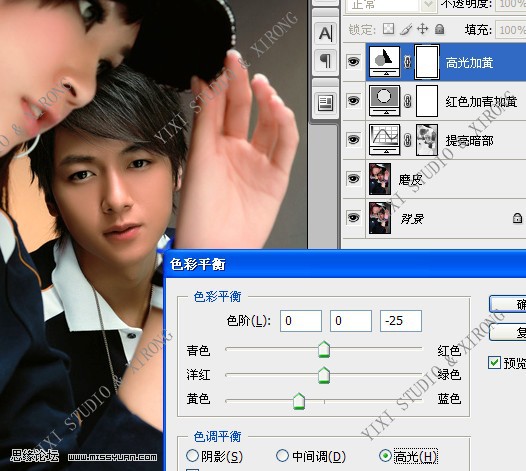Select the 中间调(D) radio button
The width and height of the screenshot is (526, 471).
coord(282,456)
